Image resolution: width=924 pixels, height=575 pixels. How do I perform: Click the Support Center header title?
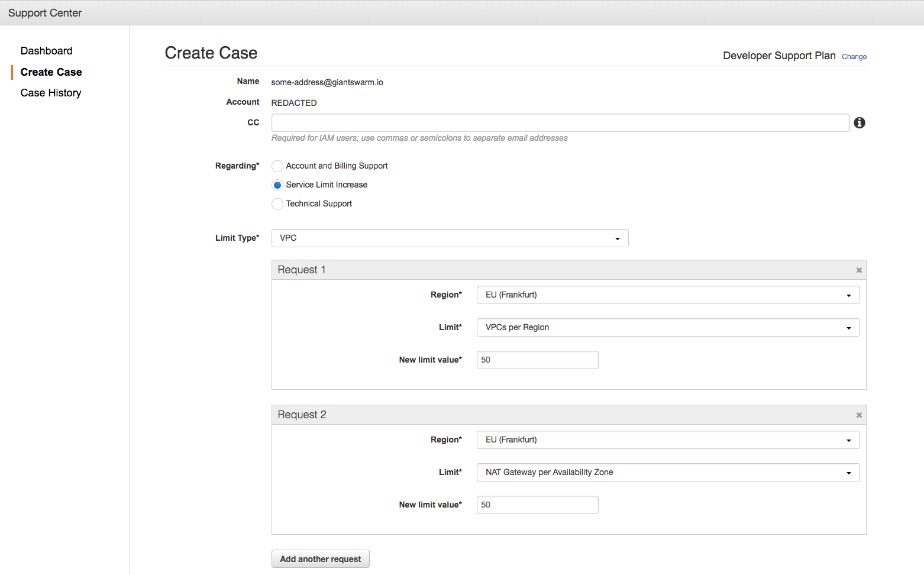tap(44, 12)
